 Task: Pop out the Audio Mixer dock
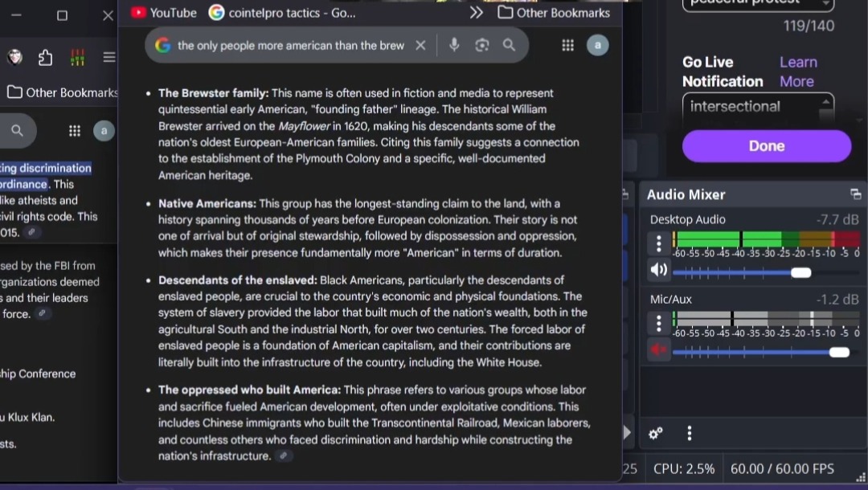coord(855,194)
